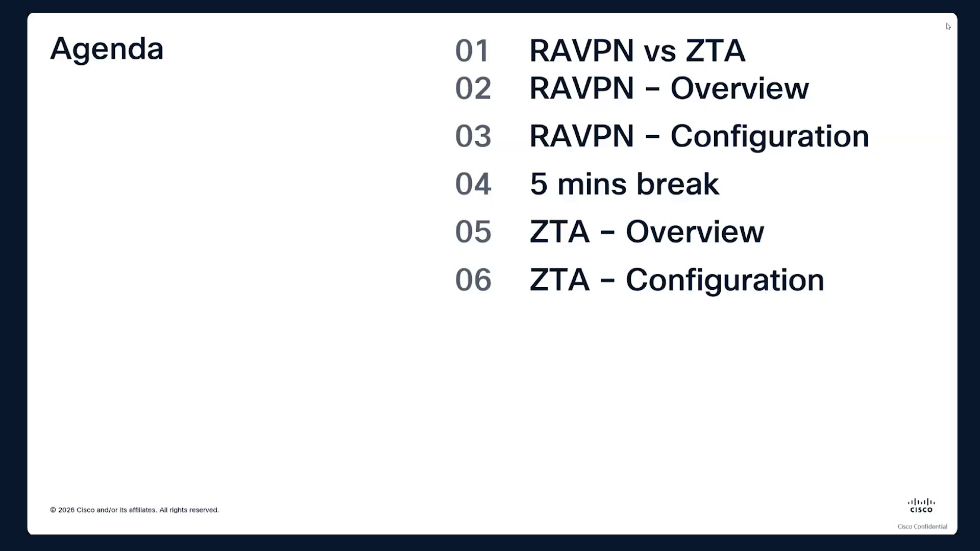Click the Cisco Confidential label

point(922,527)
